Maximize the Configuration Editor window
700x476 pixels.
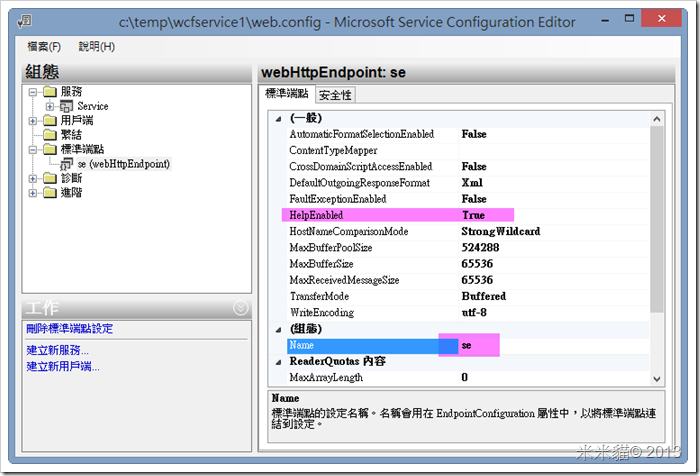click(x=629, y=19)
